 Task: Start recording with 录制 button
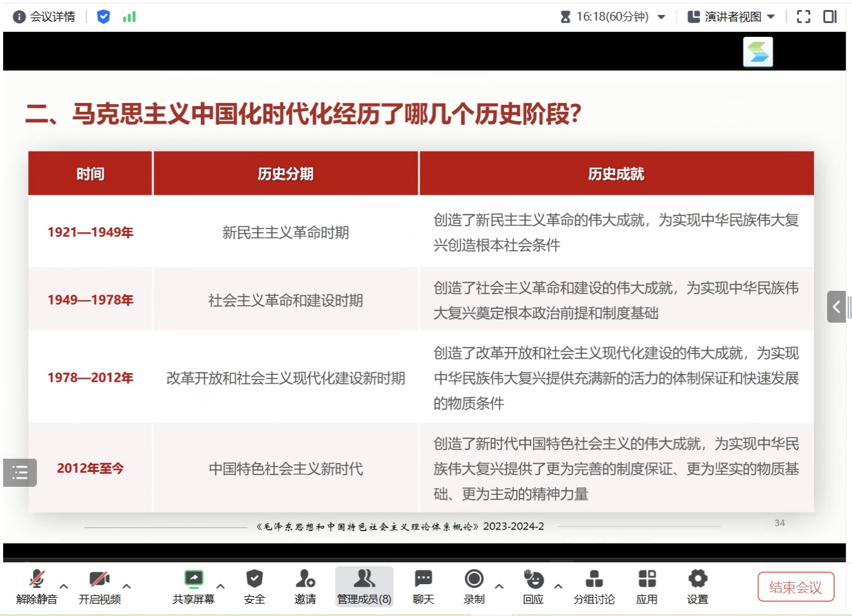pos(474,587)
